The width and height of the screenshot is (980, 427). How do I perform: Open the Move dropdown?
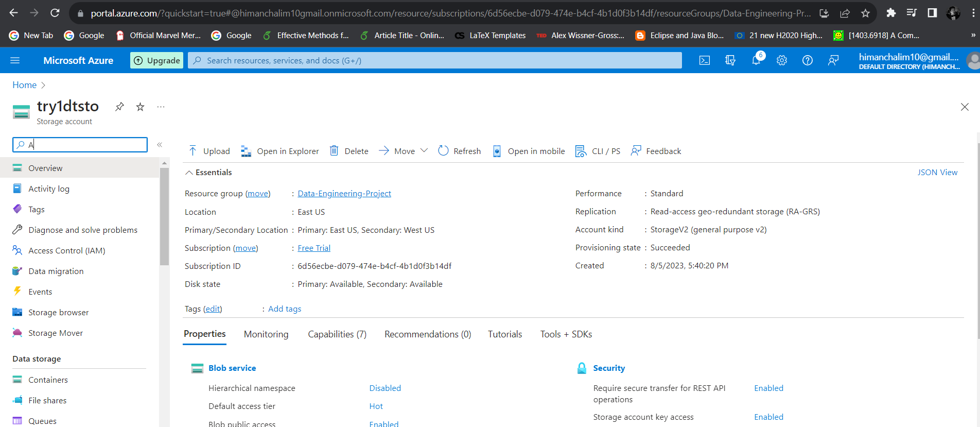(404, 151)
